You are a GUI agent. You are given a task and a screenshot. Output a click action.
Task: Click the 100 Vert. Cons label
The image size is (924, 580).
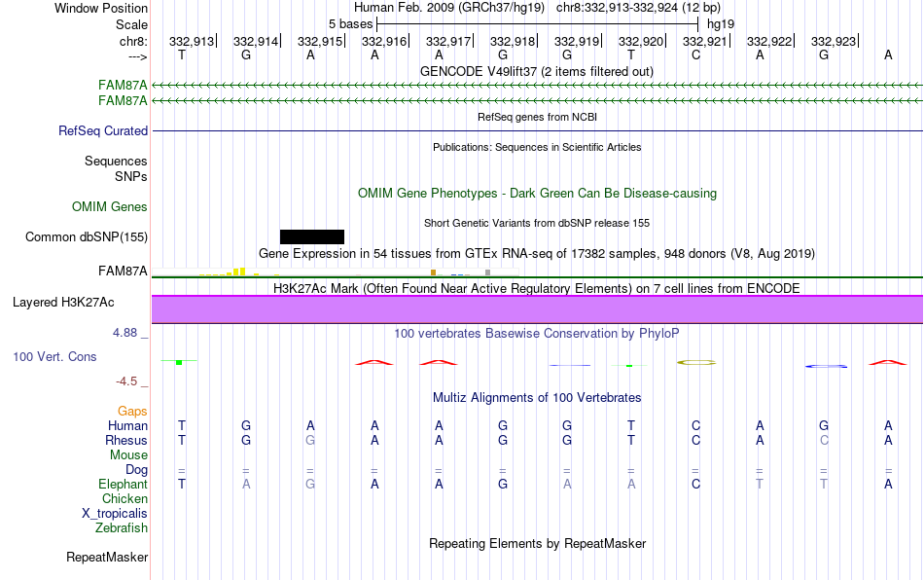pos(54,356)
